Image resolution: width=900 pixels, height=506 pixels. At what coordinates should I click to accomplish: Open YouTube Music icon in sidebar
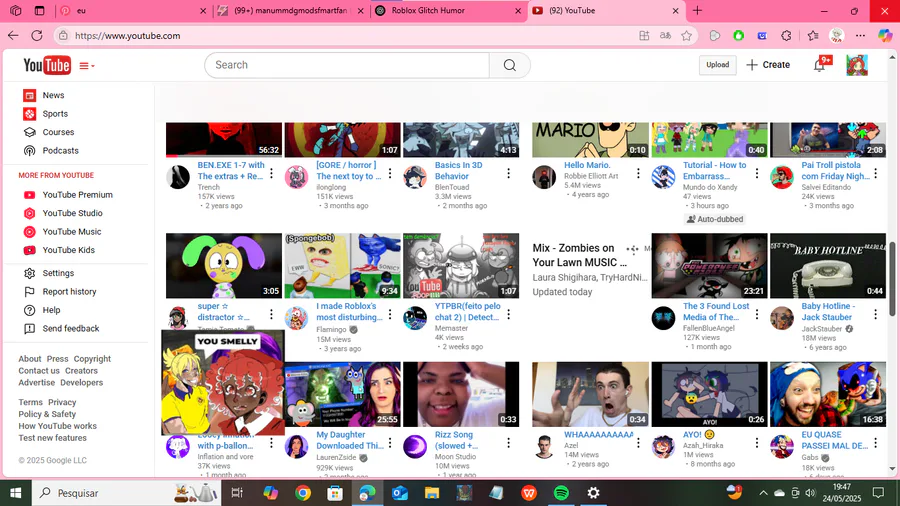(x=29, y=232)
